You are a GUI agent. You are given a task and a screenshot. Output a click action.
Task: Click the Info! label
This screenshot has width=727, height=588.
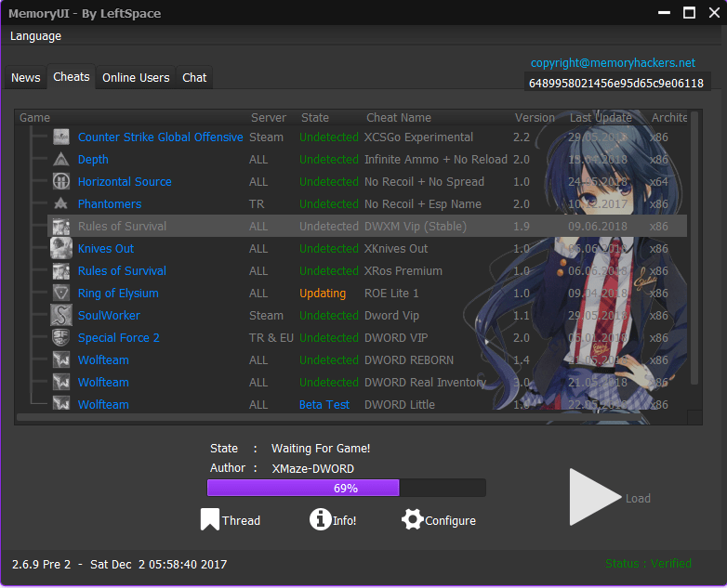pos(345,521)
